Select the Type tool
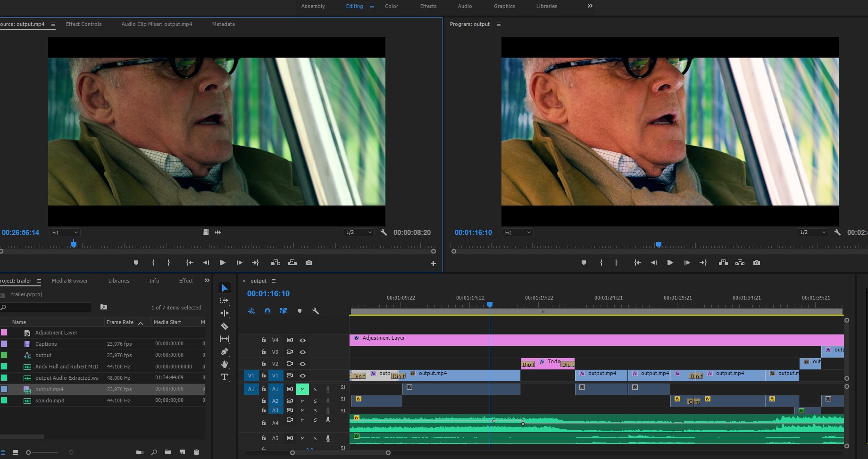The height and width of the screenshot is (459, 868). (225, 377)
